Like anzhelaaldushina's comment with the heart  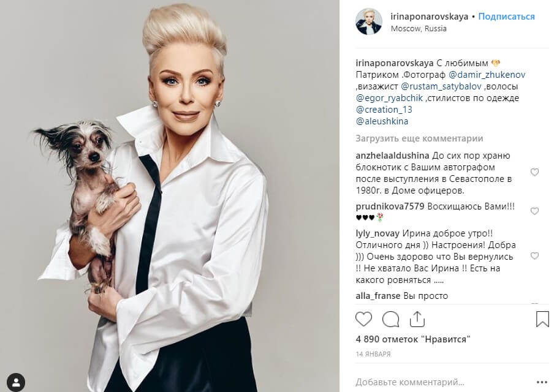click(534, 172)
